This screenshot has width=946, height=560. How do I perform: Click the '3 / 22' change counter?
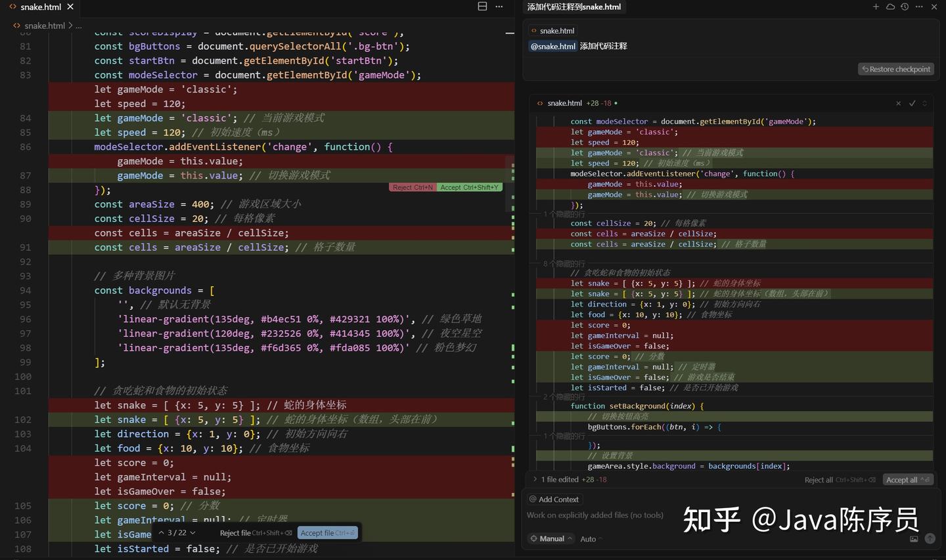point(177,532)
